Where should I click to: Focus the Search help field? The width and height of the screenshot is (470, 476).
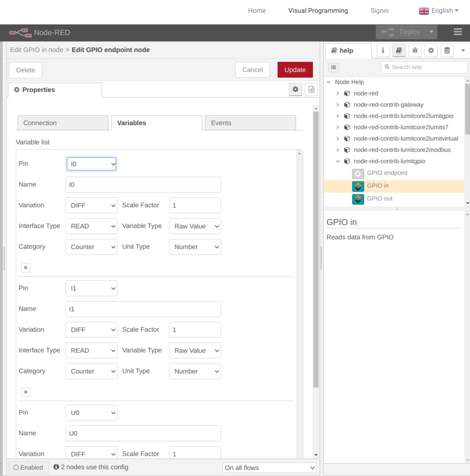424,67
